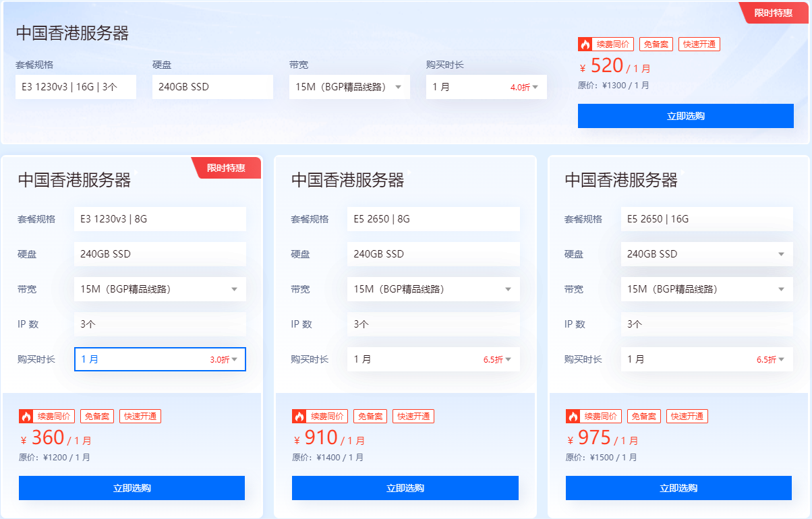
Task: Click 免备案 tag above ¥360 price
Action: click(97, 417)
